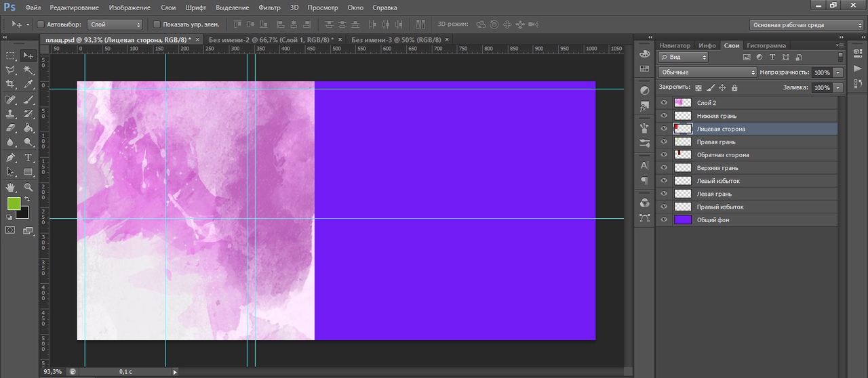Open the Paragraph panel icon
Screen dimensions: 868x378
[x=644, y=181]
